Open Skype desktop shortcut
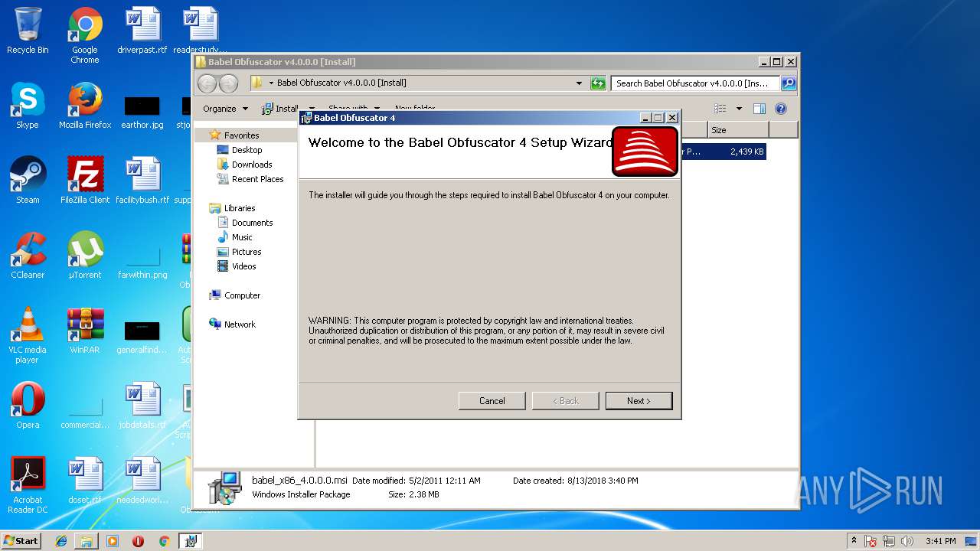 coord(28,106)
